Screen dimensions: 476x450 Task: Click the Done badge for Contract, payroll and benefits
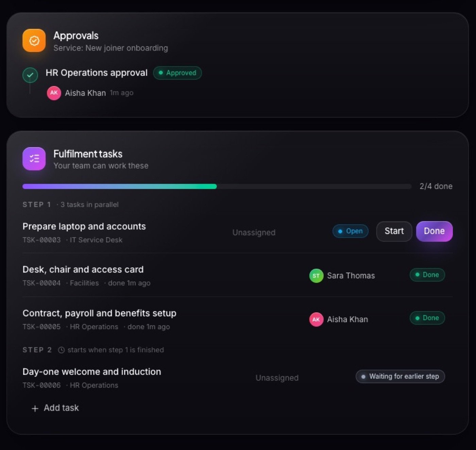pos(427,318)
